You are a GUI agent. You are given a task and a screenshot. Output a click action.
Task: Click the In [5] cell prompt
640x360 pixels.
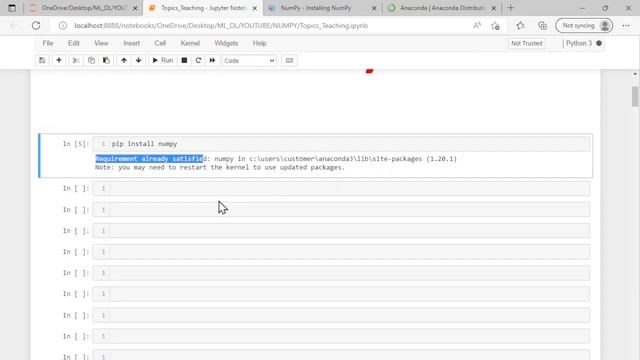[76, 144]
